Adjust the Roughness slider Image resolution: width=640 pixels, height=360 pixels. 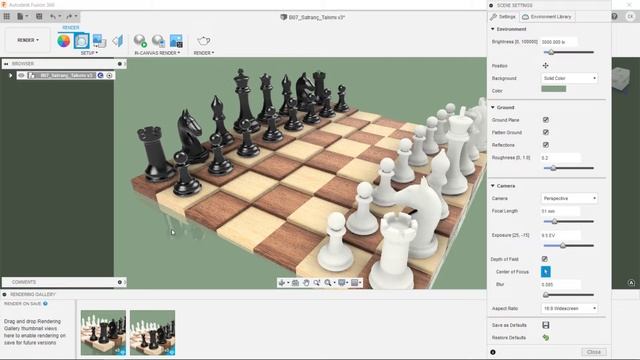[553, 168]
